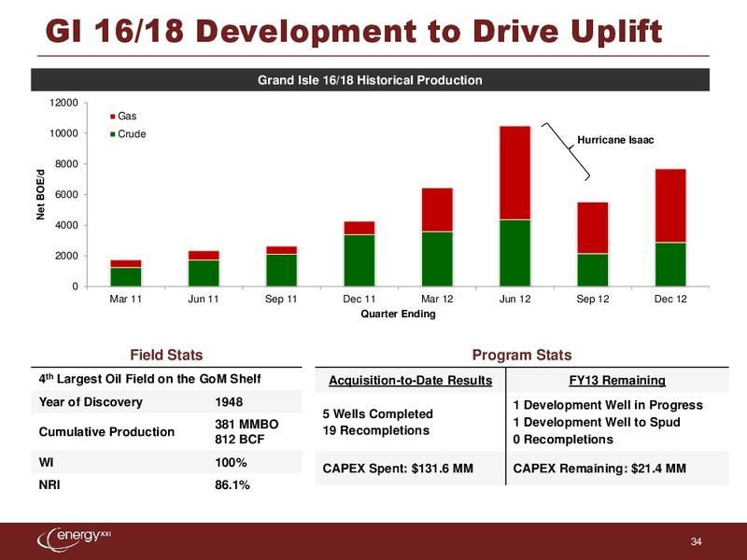This screenshot has width=747, height=560.
Task: Click 'CAPEX Remaining: $21.4 MM'
Action: [x=599, y=469]
